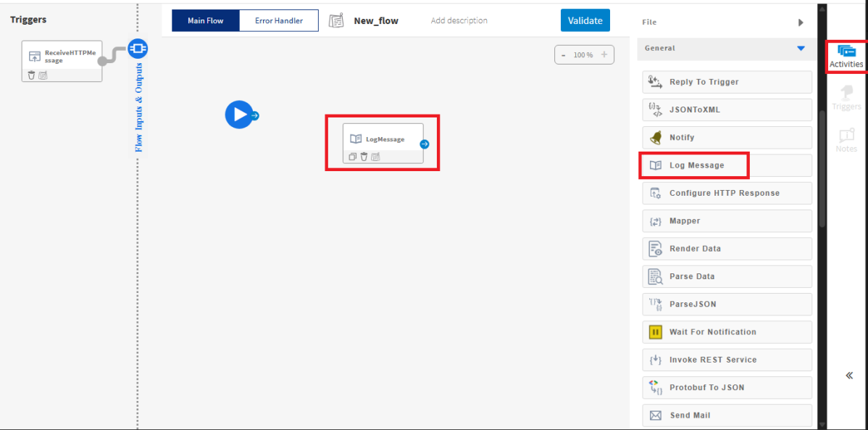Select the Invoke REST Service activity
The width and height of the screenshot is (868, 430).
(x=727, y=360)
